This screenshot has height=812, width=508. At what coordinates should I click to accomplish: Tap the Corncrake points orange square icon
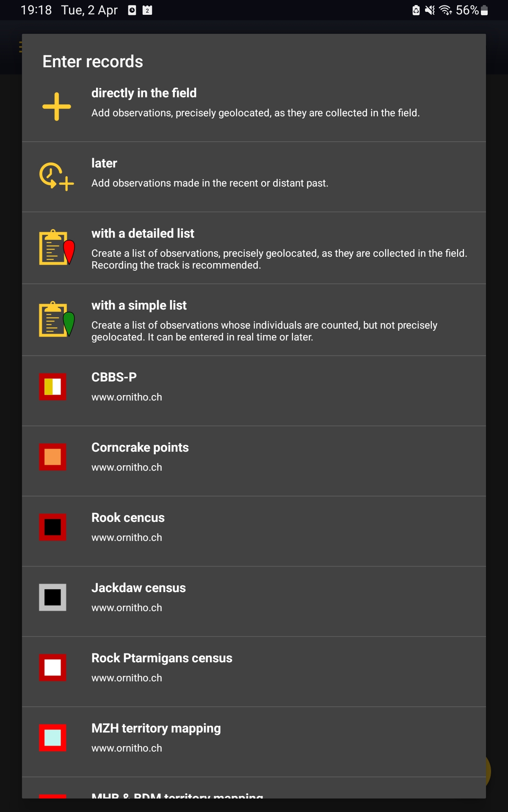click(x=52, y=457)
